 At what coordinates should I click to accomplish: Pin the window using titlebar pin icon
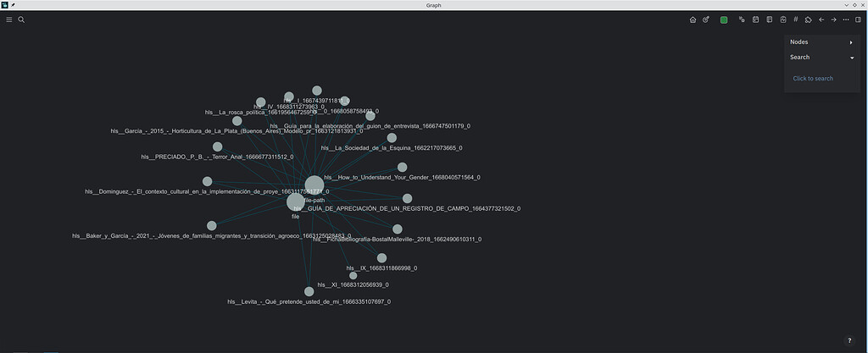tap(13, 5)
